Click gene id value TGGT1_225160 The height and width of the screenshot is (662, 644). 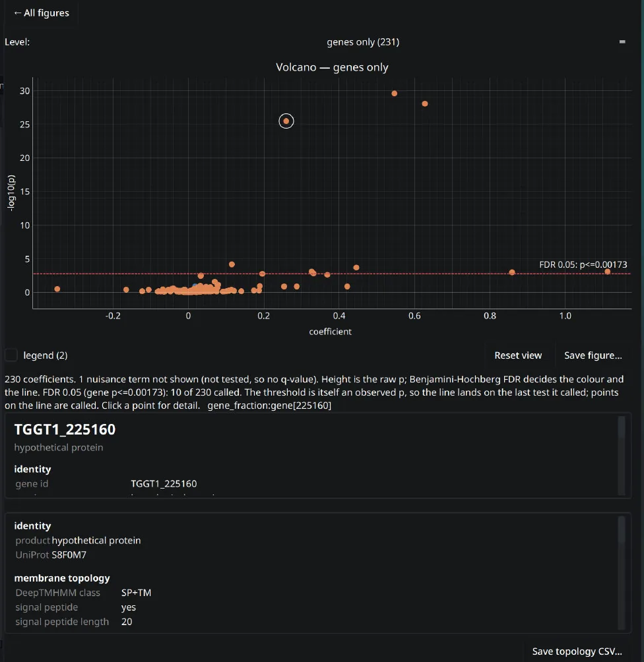click(x=164, y=483)
